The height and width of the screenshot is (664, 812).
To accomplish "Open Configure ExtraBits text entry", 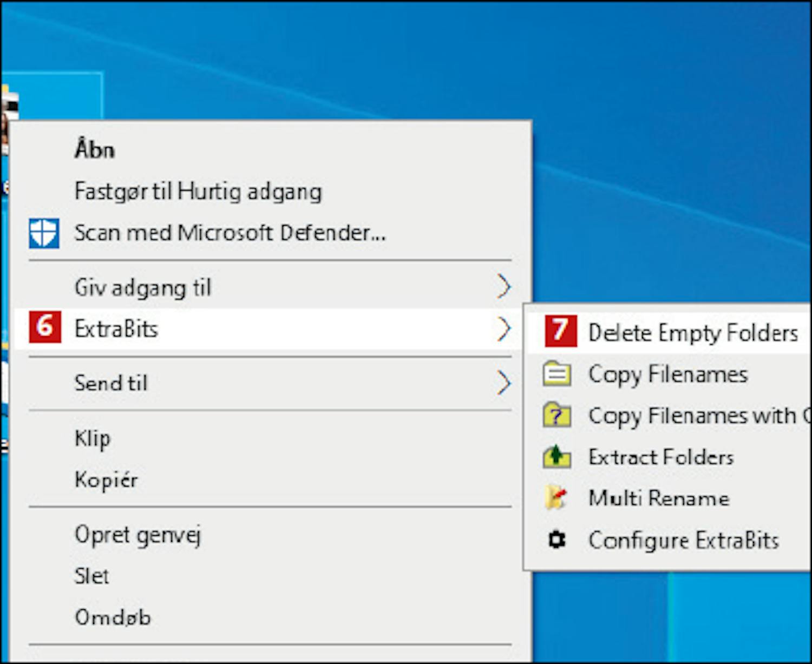I will 684,540.
